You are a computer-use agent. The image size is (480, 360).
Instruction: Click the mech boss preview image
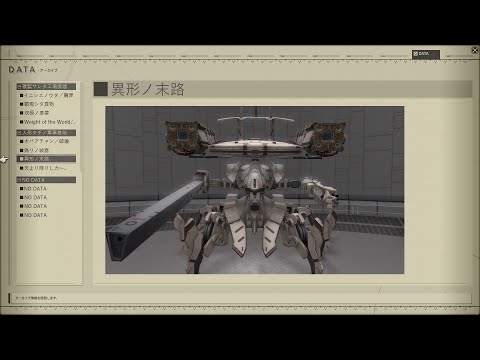[255, 190]
